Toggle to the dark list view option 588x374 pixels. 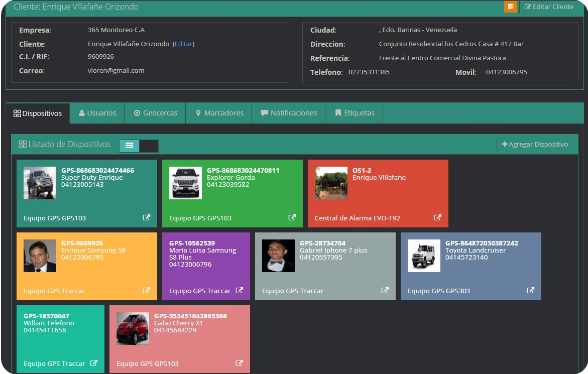coord(149,146)
